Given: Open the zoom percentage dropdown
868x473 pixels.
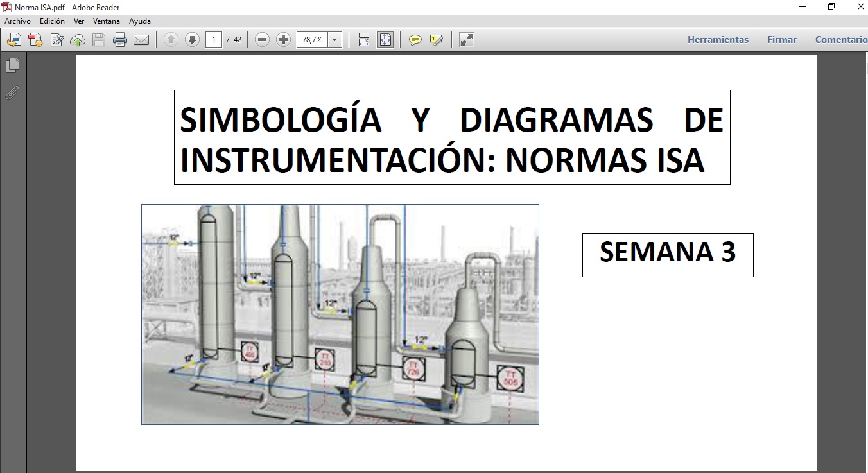Looking at the screenshot, I should (334, 40).
